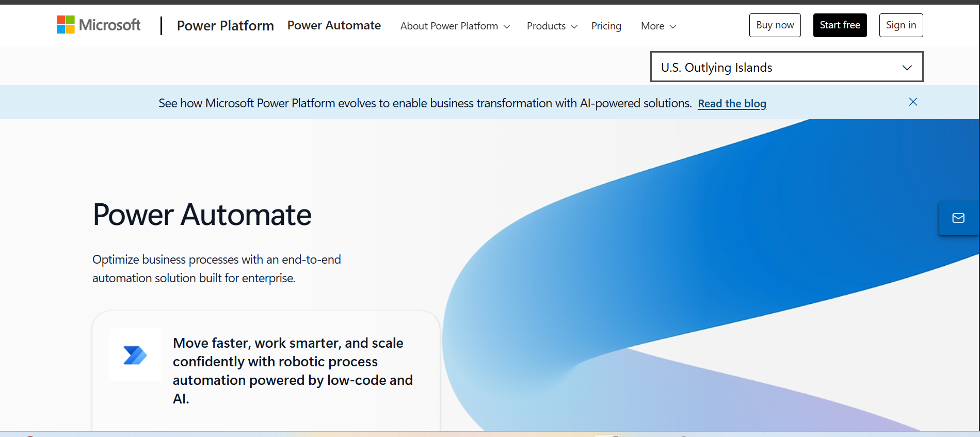The height and width of the screenshot is (437, 980).
Task: Open the Power Platform home link
Action: [225, 25]
